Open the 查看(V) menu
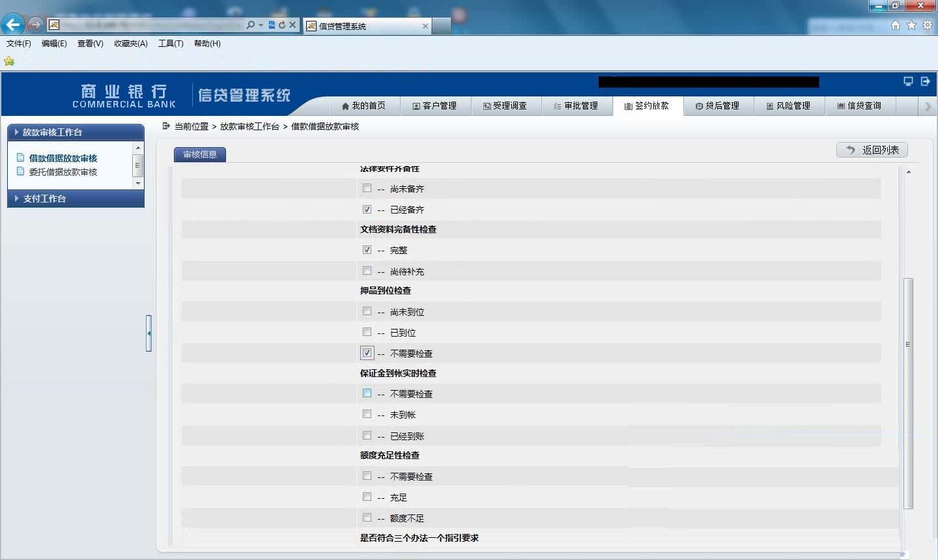Screen dimensions: 938x560 point(90,44)
